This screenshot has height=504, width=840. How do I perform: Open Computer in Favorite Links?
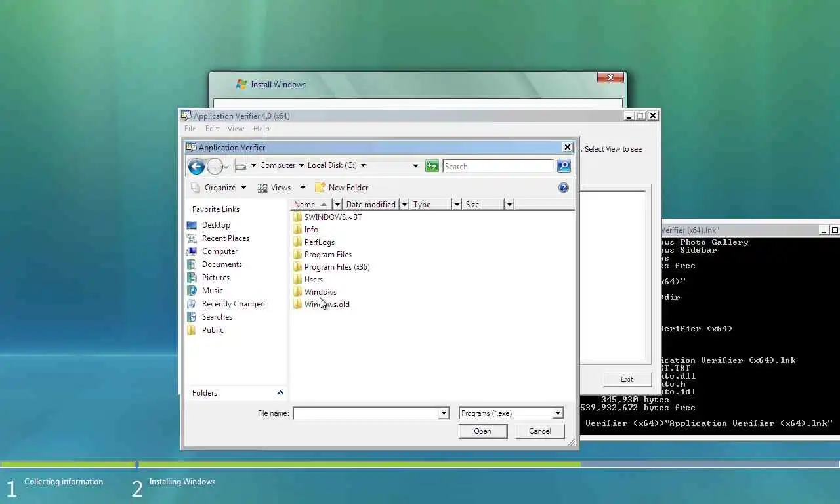pos(219,251)
